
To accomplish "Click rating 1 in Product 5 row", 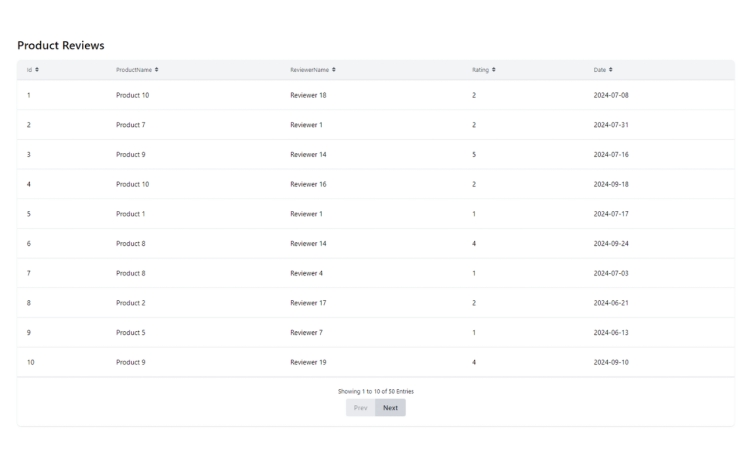I will pyautogui.click(x=474, y=332).
